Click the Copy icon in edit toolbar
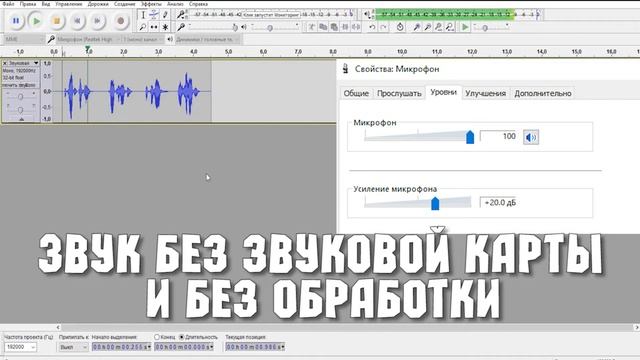This screenshot has width=640, height=360. (323, 27)
